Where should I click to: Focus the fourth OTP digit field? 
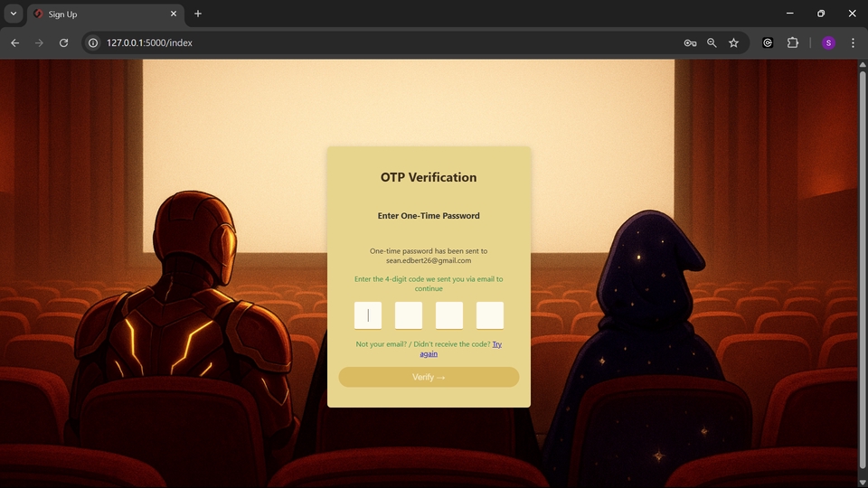click(490, 315)
